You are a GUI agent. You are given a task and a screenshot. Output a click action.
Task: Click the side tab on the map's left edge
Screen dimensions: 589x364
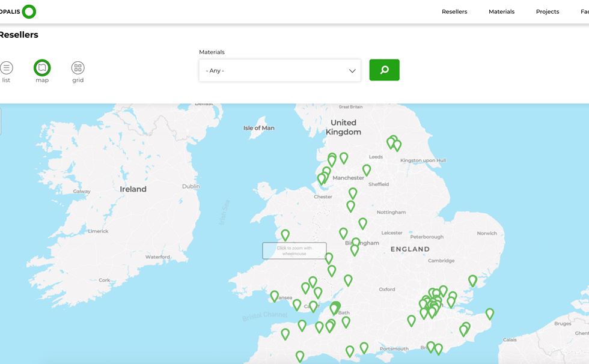(1, 122)
